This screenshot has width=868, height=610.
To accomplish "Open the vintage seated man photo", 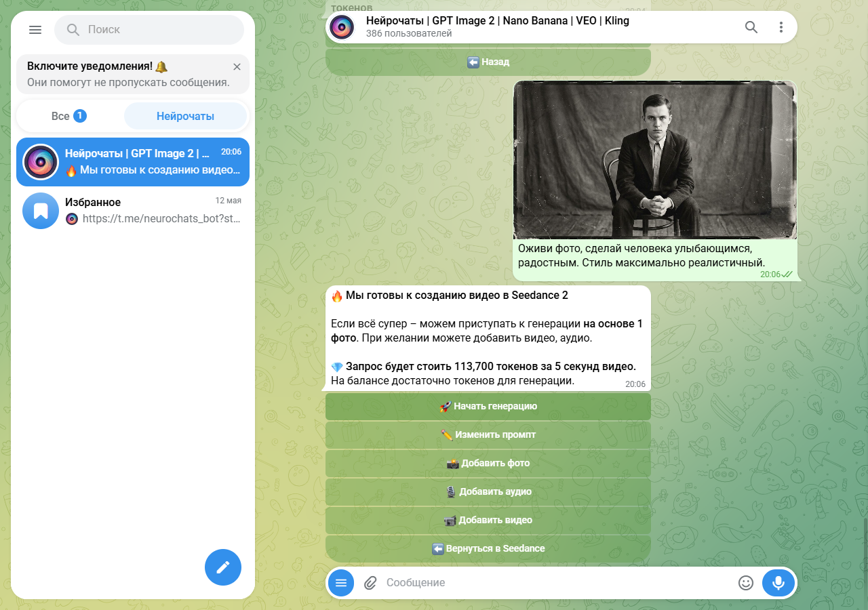I will (x=655, y=160).
